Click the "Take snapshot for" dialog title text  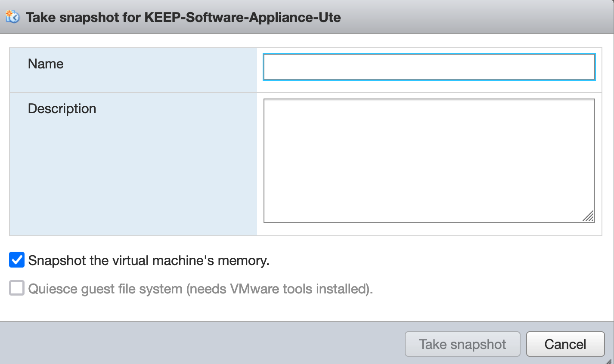(x=84, y=18)
